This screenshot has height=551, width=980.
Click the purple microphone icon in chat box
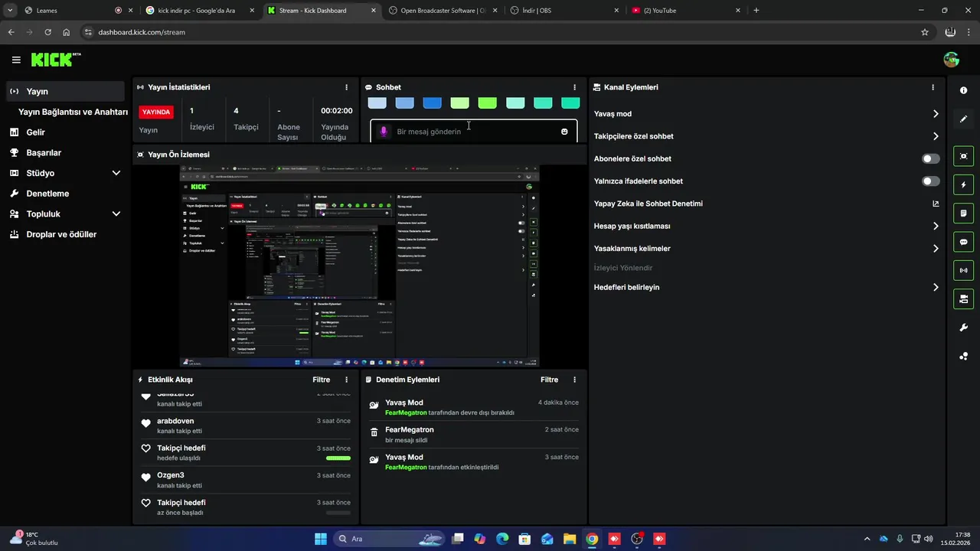point(384,132)
